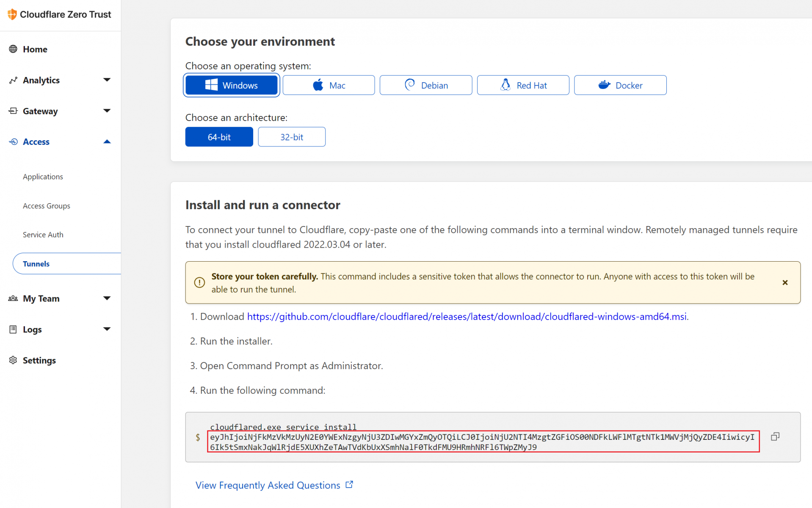Viewport: 812px width, 508px height.
Task: Pick Docker as the environment
Action: [620, 85]
